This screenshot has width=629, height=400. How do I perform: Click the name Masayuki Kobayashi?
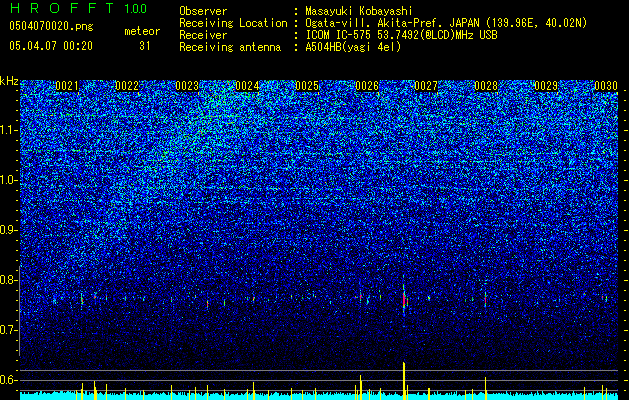tap(358, 11)
